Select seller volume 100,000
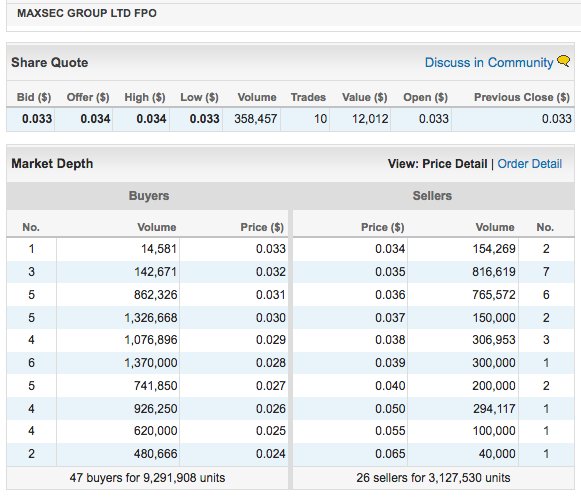The image size is (581, 503). click(x=494, y=431)
